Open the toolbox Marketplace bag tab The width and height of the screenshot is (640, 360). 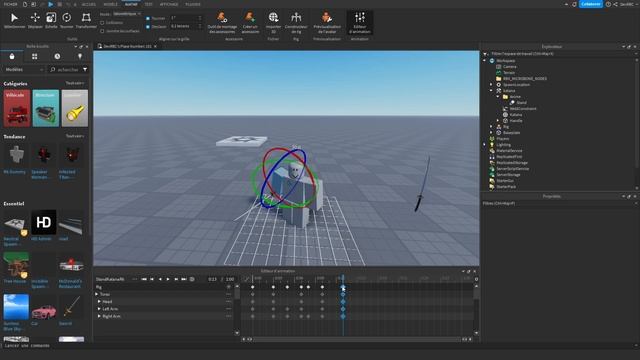point(12,56)
